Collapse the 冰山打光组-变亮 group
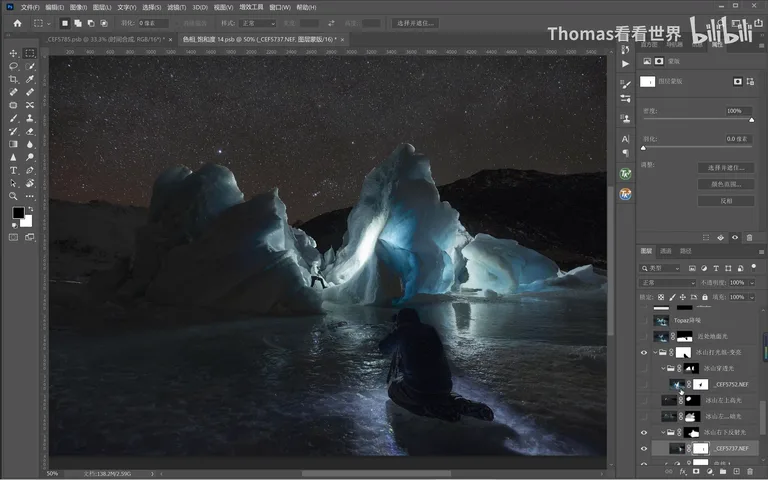This screenshot has height=480, width=768. coord(655,353)
